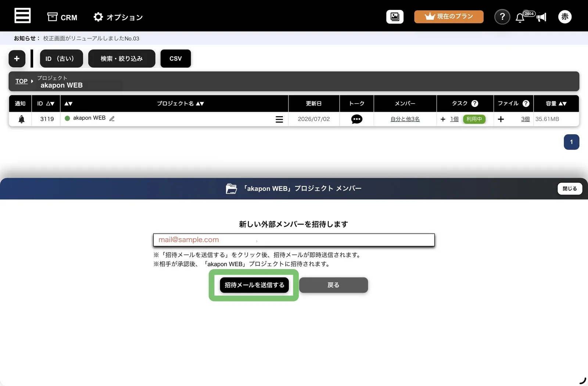Close member panel with 閉じる
The height and width of the screenshot is (386, 588).
(x=570, y=189)
